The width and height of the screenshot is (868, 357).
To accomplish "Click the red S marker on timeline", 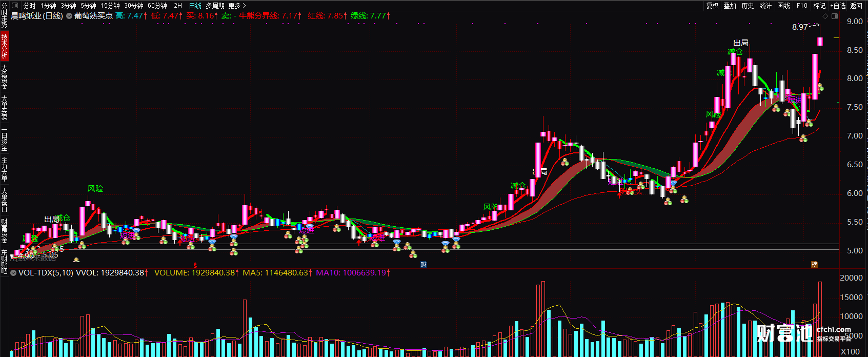I will [195, 265].
